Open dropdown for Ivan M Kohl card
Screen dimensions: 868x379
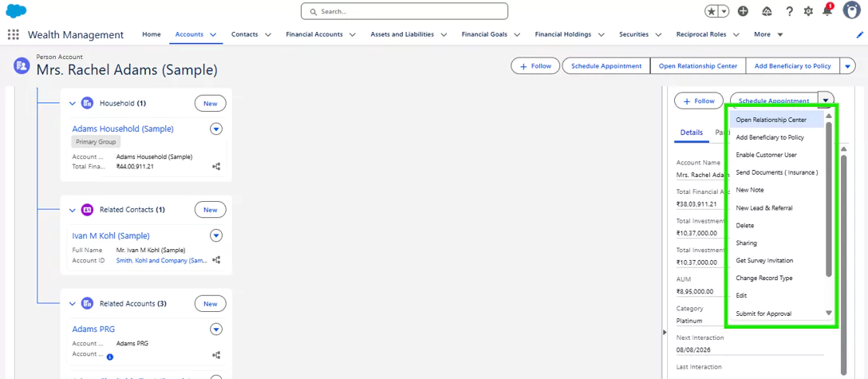point(215,236)
